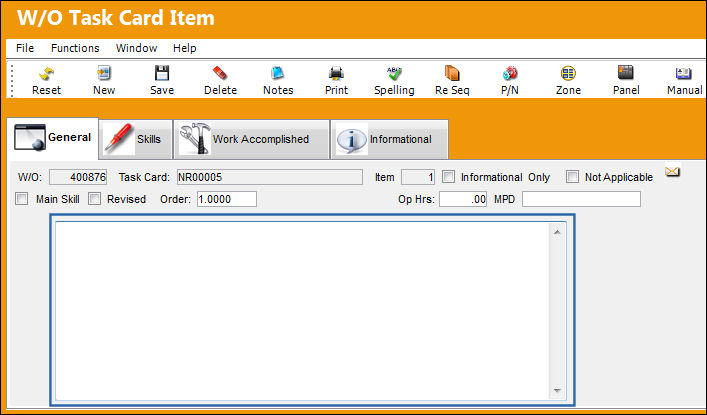Click the Panel toolbar icon

626,73
